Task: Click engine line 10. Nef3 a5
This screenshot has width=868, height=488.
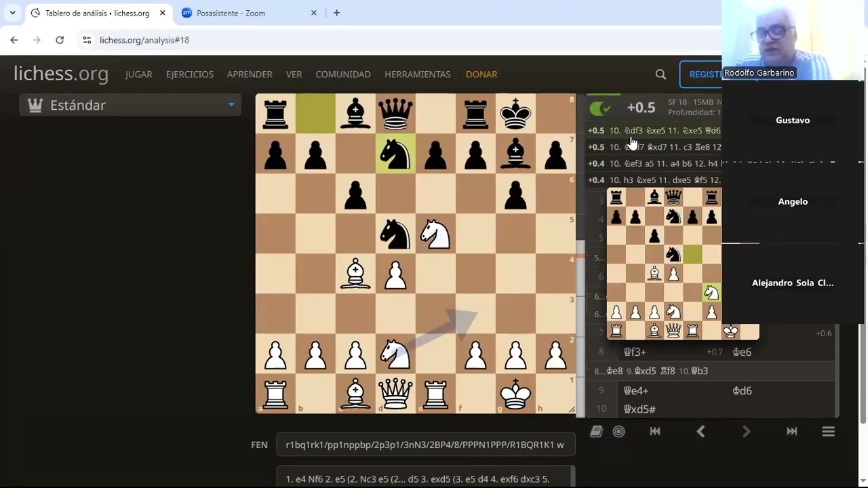Action: click(x=654, y=163)
